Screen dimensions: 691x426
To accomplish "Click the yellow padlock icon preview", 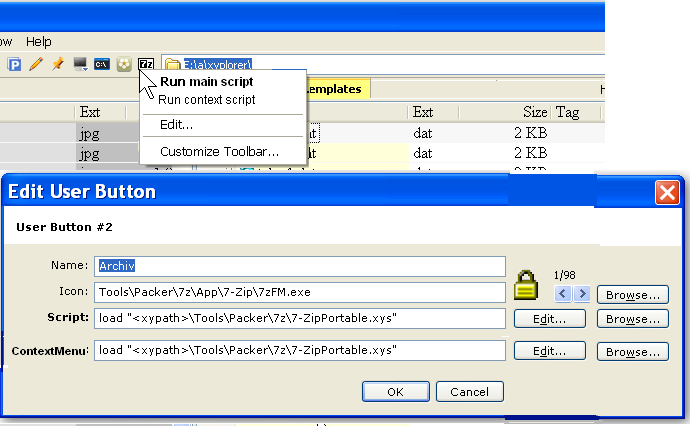I will (527, 285).
